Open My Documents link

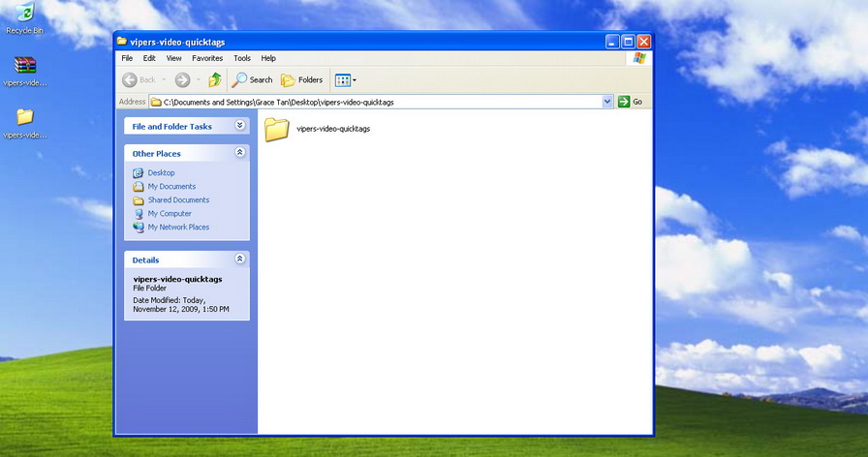click(171, 187)
